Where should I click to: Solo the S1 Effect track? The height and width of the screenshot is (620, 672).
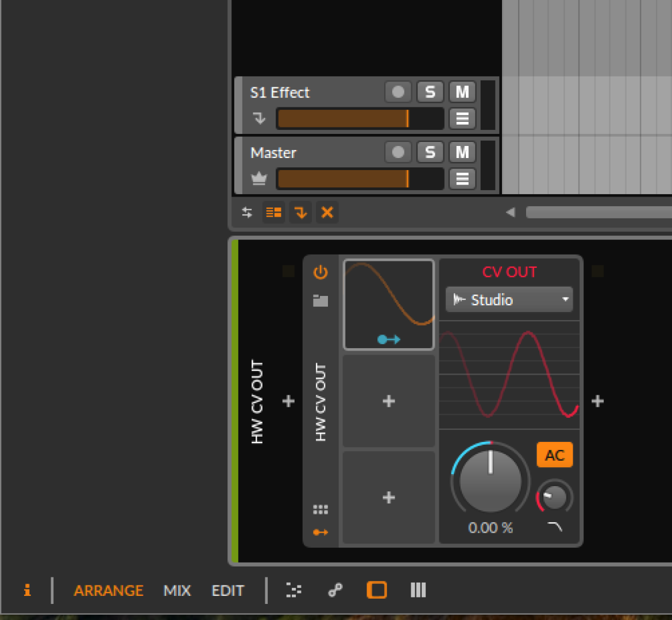pos(430,92)
